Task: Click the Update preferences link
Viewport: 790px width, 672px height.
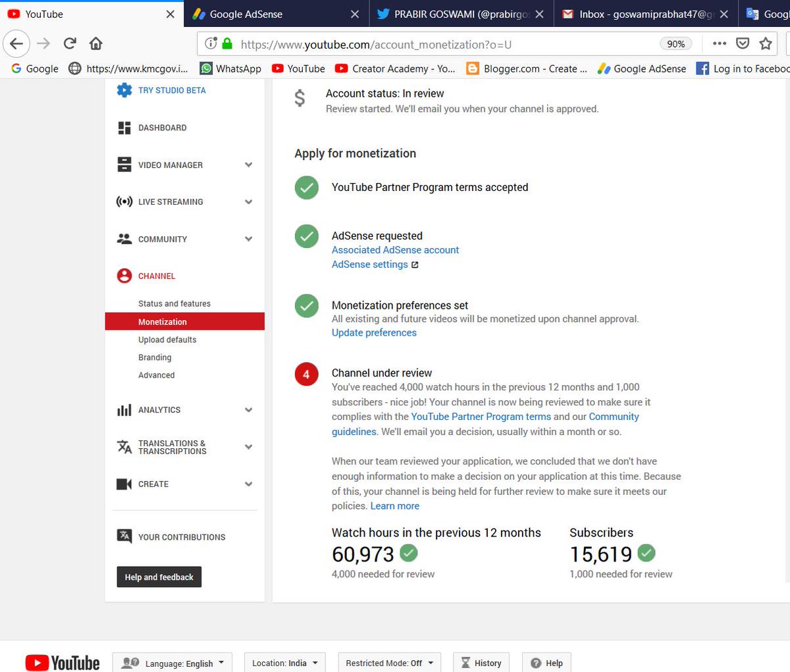Action: click(374, 332)
